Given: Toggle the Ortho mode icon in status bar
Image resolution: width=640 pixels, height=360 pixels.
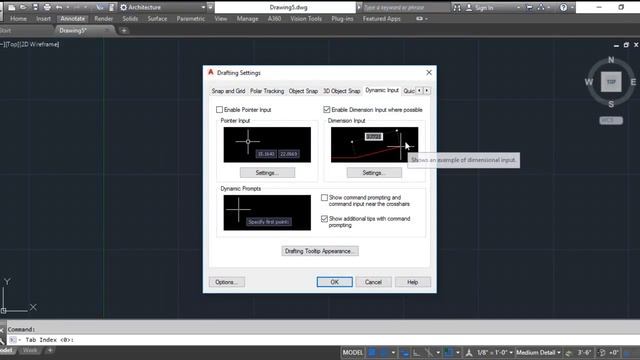Looking at the screenshot, I should [416, 353].
